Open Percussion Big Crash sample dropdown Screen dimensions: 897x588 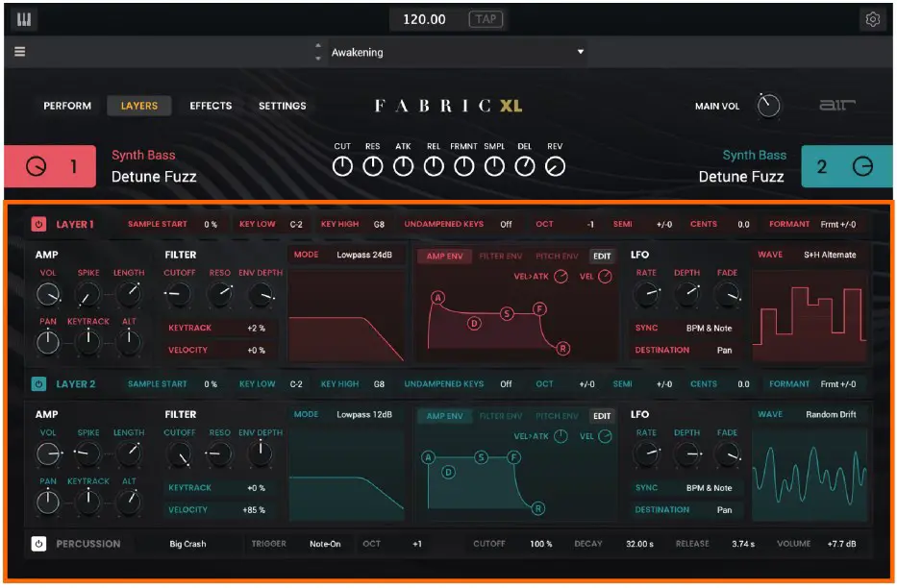point(187,544)
